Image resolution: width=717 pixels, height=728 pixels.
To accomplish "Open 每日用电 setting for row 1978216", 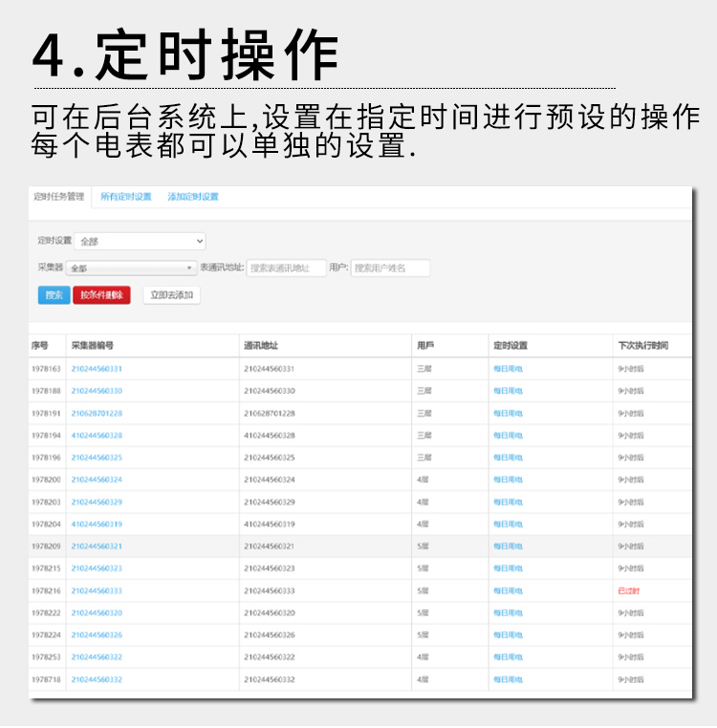I will point(508,591).
